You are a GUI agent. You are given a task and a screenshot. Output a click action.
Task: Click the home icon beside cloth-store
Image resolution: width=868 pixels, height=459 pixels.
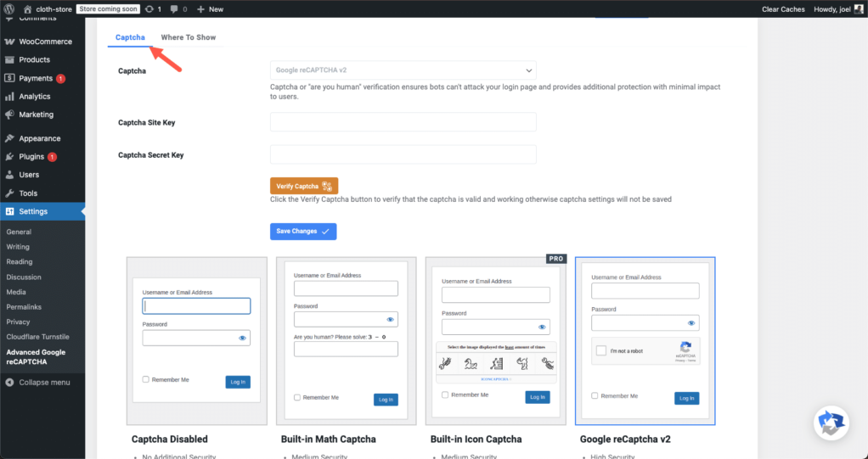pyautogui.click(x=28, y=8)
